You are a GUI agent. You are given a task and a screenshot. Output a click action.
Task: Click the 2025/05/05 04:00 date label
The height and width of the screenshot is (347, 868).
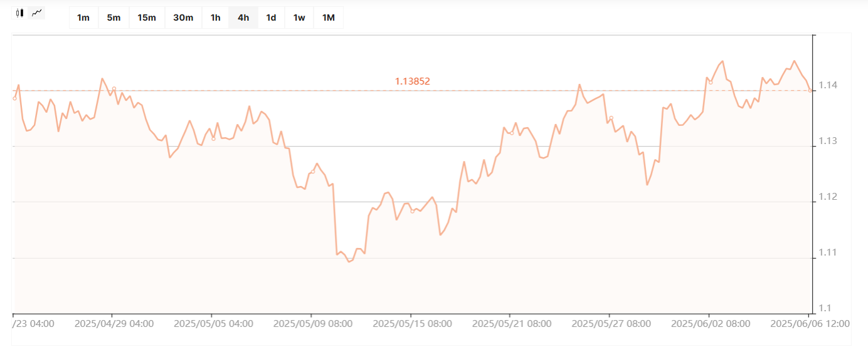tap(213, 324)
